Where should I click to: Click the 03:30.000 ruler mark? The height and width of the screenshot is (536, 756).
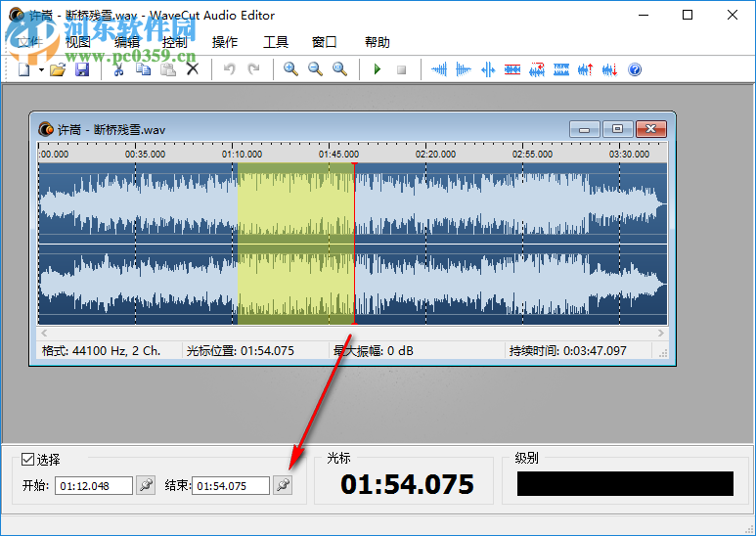pos(629,155)
